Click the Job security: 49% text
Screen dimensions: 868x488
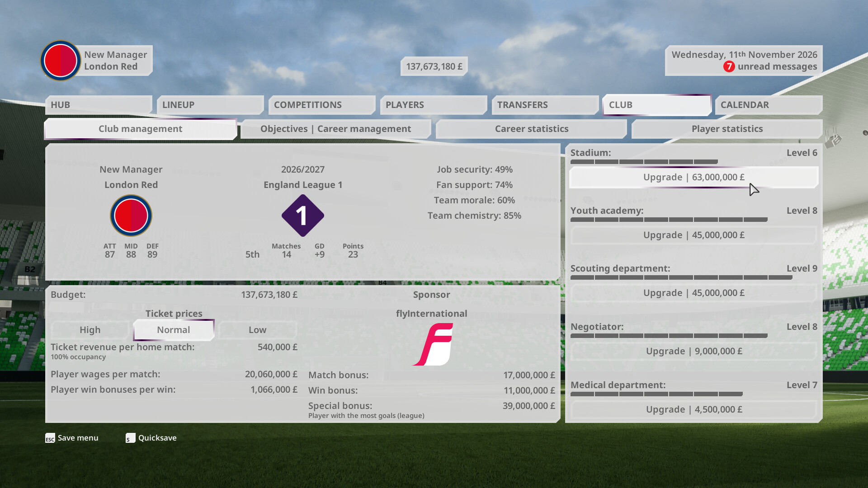point(475,169)
